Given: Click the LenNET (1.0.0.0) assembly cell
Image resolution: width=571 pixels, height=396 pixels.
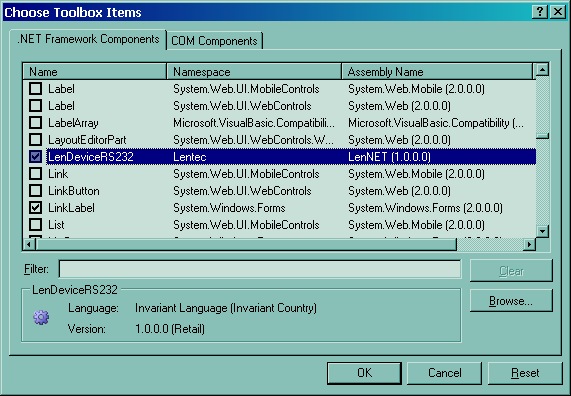Looking at the screenshot, I should pyautogui.click(x=389, y=157).
